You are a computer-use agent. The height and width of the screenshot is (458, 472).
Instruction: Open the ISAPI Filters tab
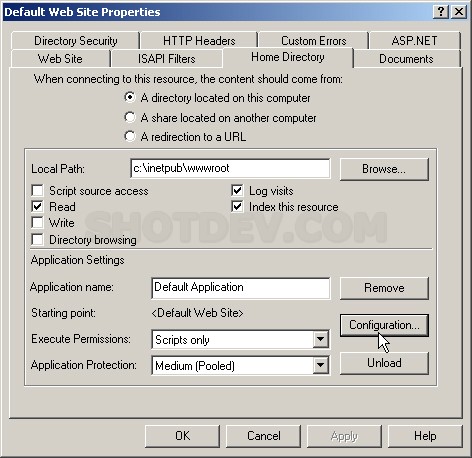tap(167, 59)
